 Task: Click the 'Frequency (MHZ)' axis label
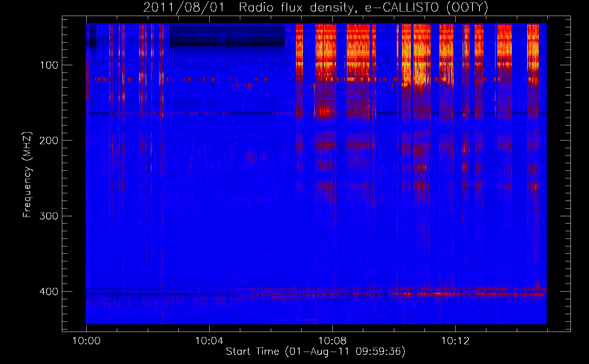27,175
